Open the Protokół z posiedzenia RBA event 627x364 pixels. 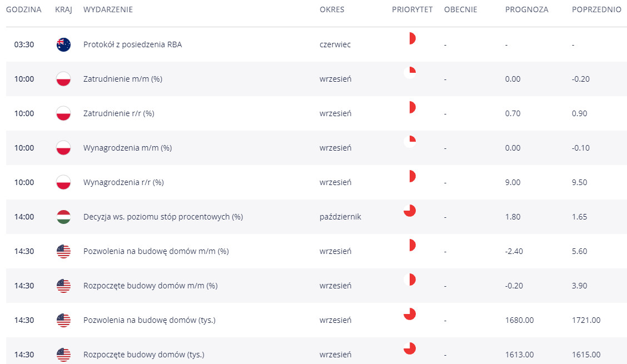tap(132, 44)
